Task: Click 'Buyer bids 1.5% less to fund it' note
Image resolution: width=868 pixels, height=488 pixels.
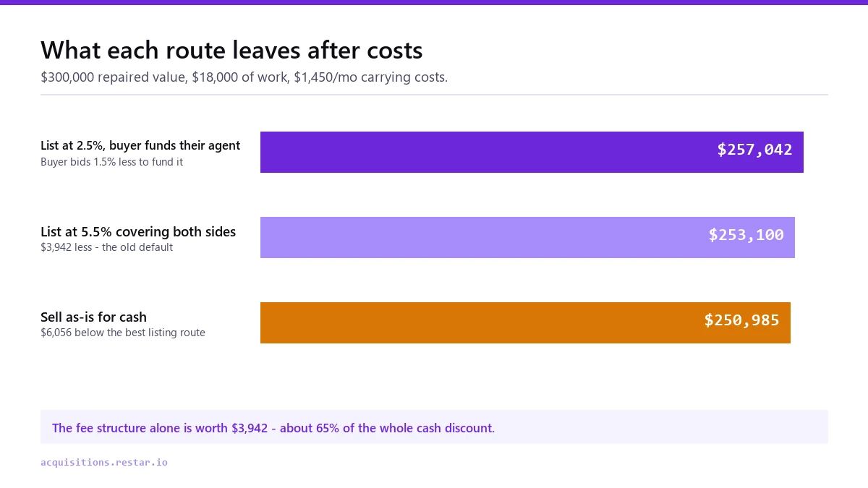Action: 111,162
